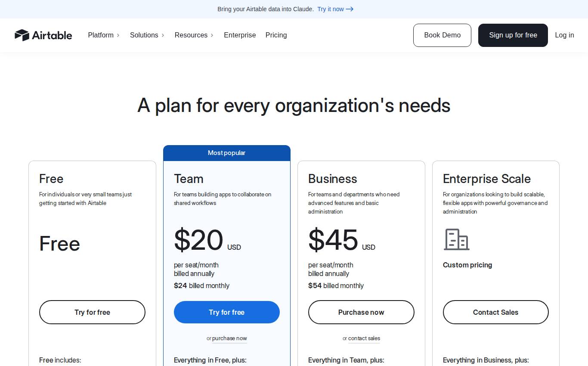588x366 pixels.
Task: Open the Resources dropdown menu
Action: click(194, 35)
